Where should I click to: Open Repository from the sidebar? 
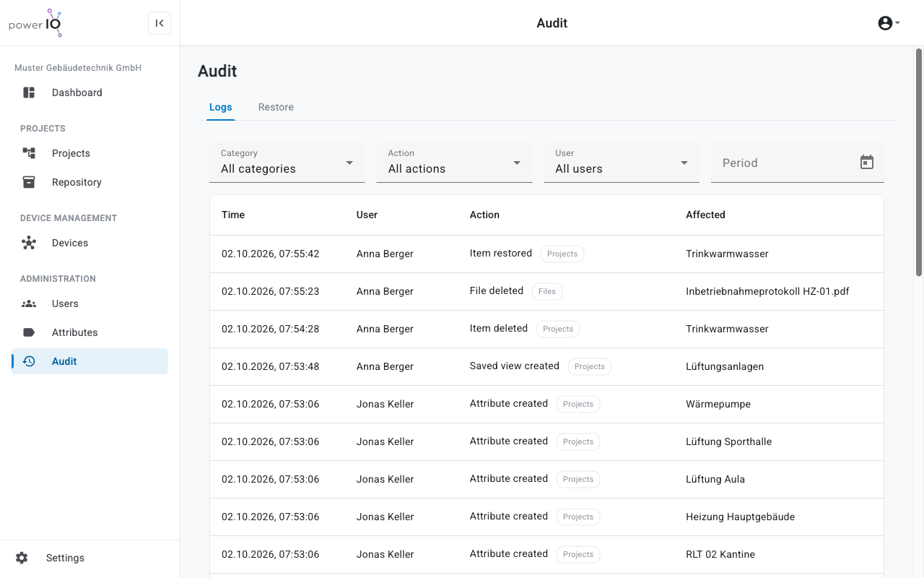90,182
